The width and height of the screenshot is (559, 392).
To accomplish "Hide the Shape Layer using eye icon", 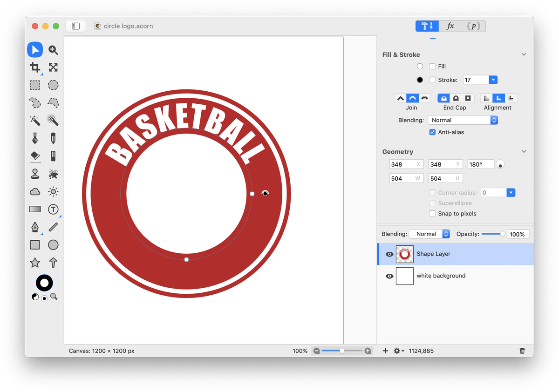I will click(x=389, y=254).
